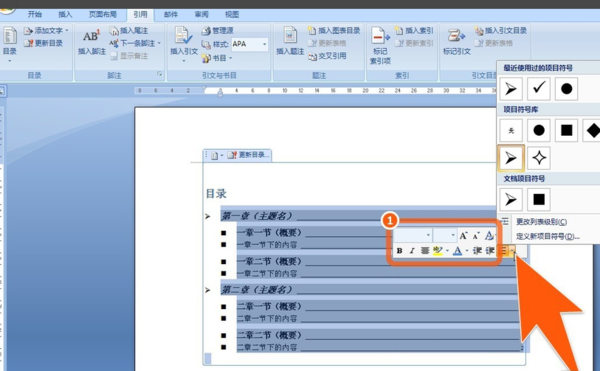600x371 pixels.
Task: Open the font color dropdown arrow
Action: 467,251
